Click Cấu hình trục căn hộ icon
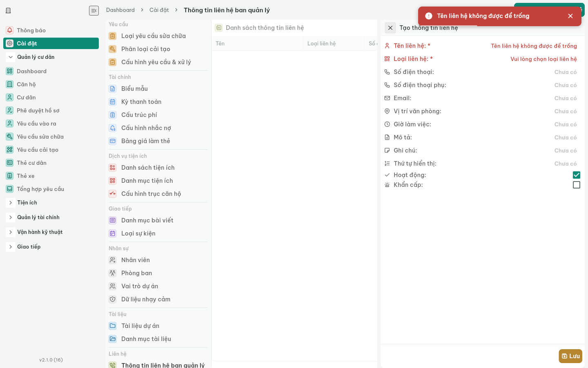This screenshot has width=588, height=368. click(113, 194)
